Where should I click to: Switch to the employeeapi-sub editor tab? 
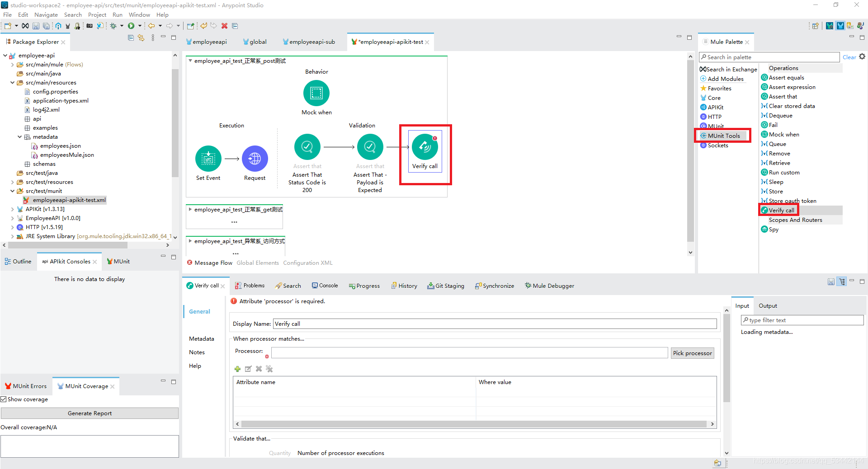(x=309, y=42)
